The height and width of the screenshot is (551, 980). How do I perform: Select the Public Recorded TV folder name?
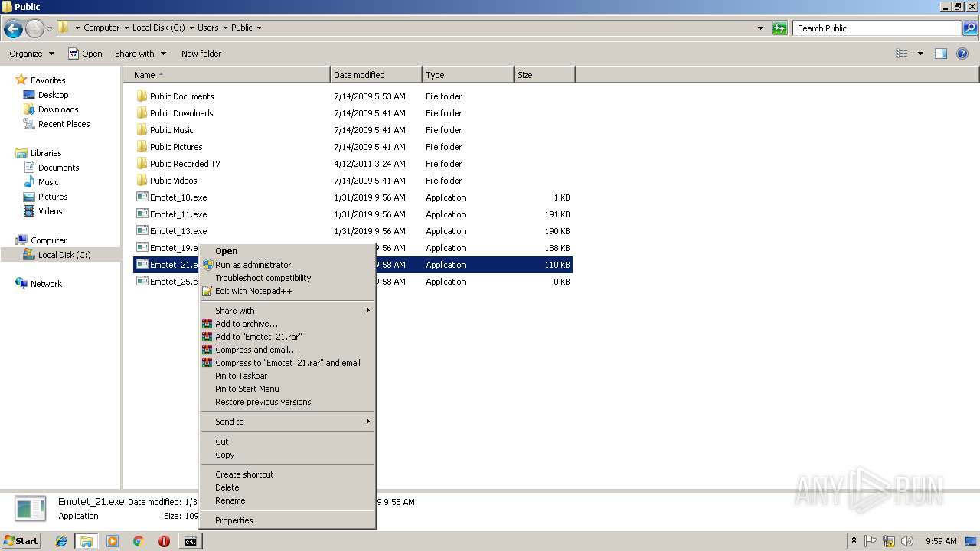(x=185, y=164)
